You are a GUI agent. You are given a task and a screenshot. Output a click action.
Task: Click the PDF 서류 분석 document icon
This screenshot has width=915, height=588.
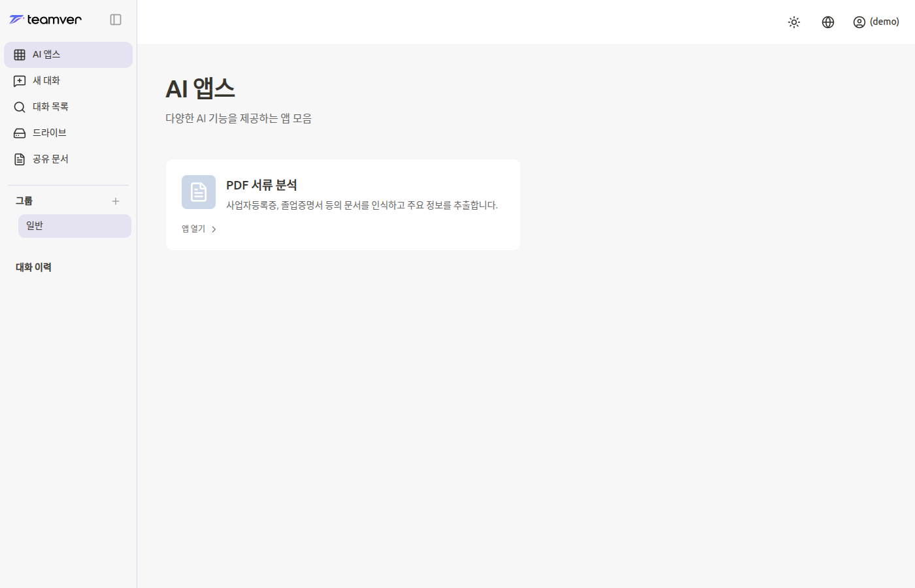click(198, 191)
